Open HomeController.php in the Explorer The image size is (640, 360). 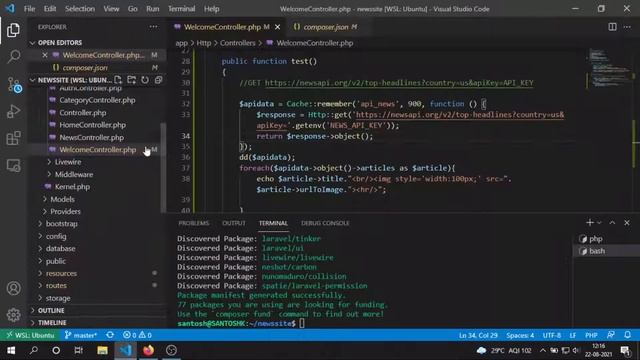pyautogui.click(x=92, y=125)
